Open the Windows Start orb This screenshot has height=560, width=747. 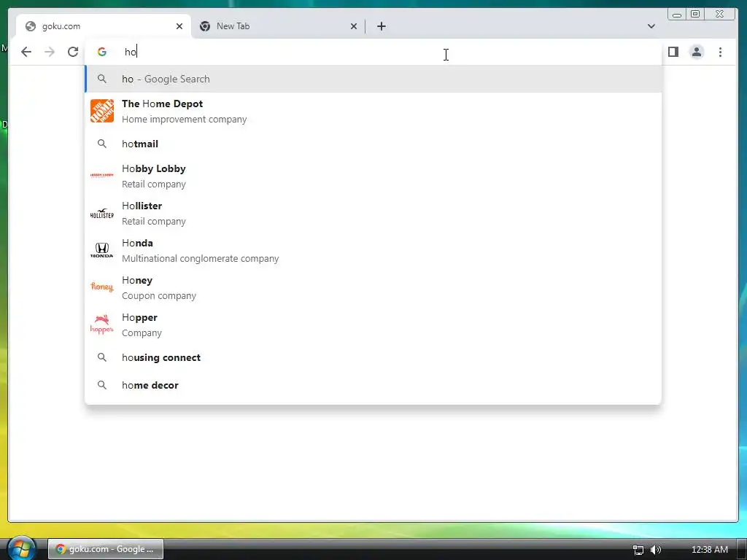click(x=21, y=548)
